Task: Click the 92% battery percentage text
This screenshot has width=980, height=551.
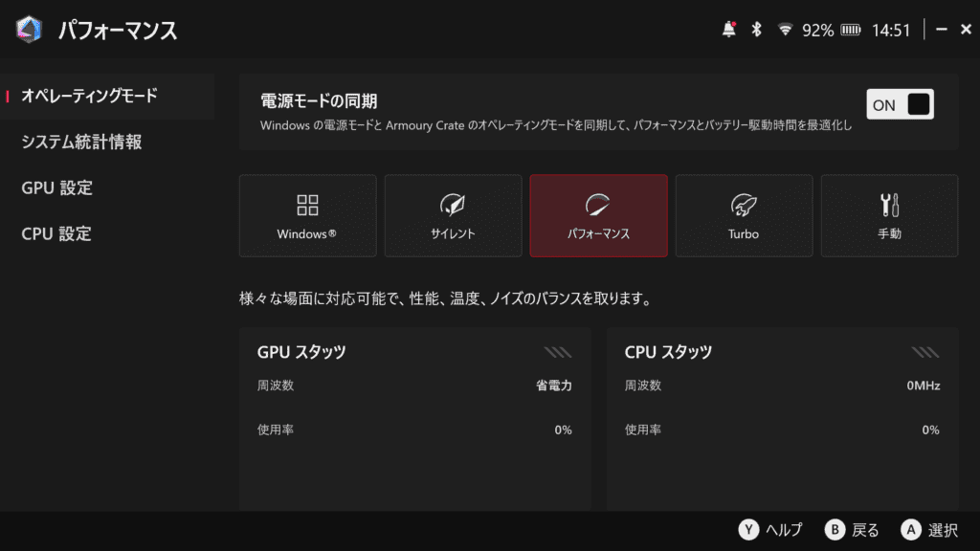Action: (x=817, y=30)
